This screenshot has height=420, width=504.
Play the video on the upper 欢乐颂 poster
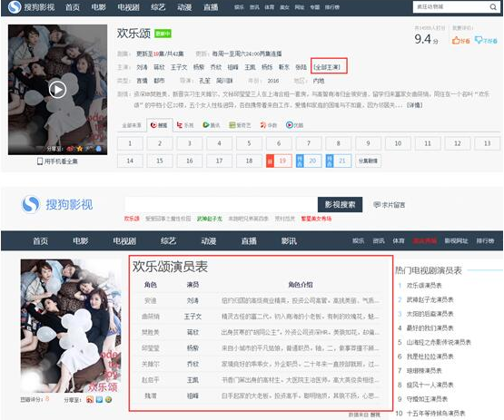tap(57, 90)
